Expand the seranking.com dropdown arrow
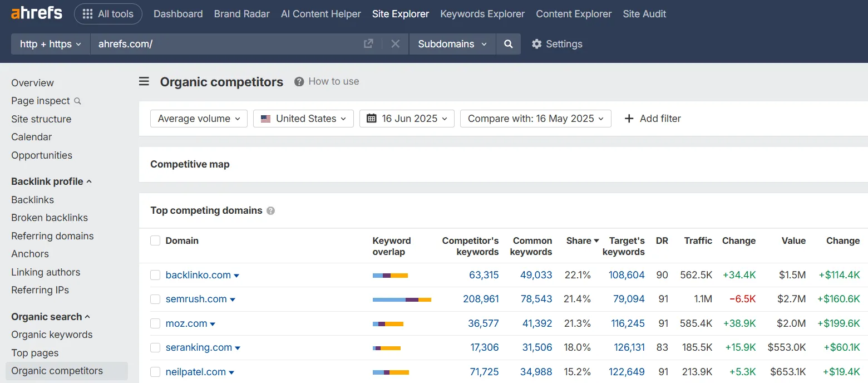Screen dimensions: 868x383 (x=238, y=348)
